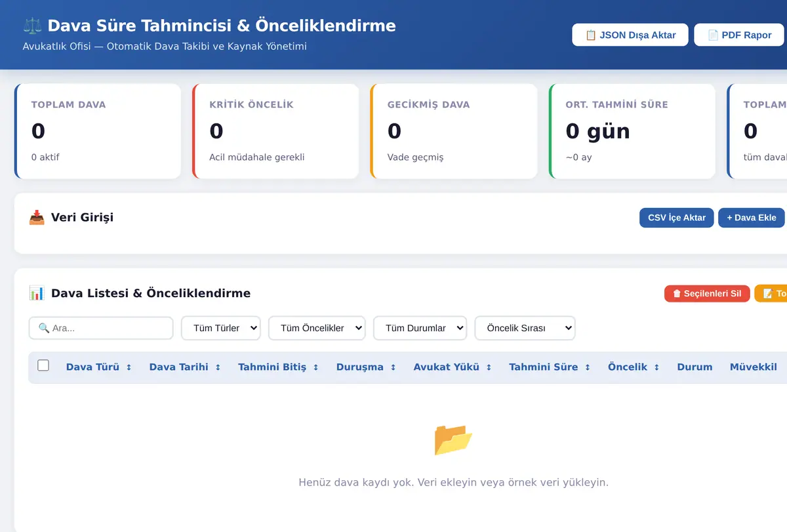Export data with JSON Dışa Aktar
Image resolution: width=787 pixels, height=532 pixels.
(630, 35)
